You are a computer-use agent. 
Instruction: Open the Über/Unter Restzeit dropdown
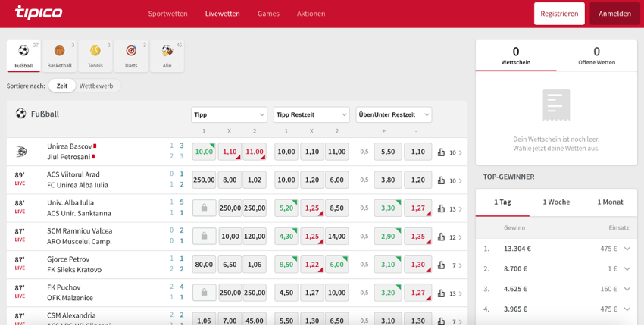pos(393,114)
